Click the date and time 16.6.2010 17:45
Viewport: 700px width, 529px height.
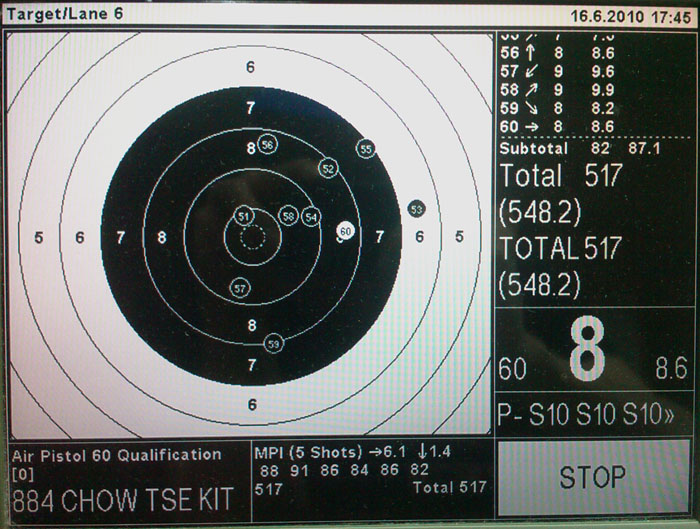click(x=631, y=17)
